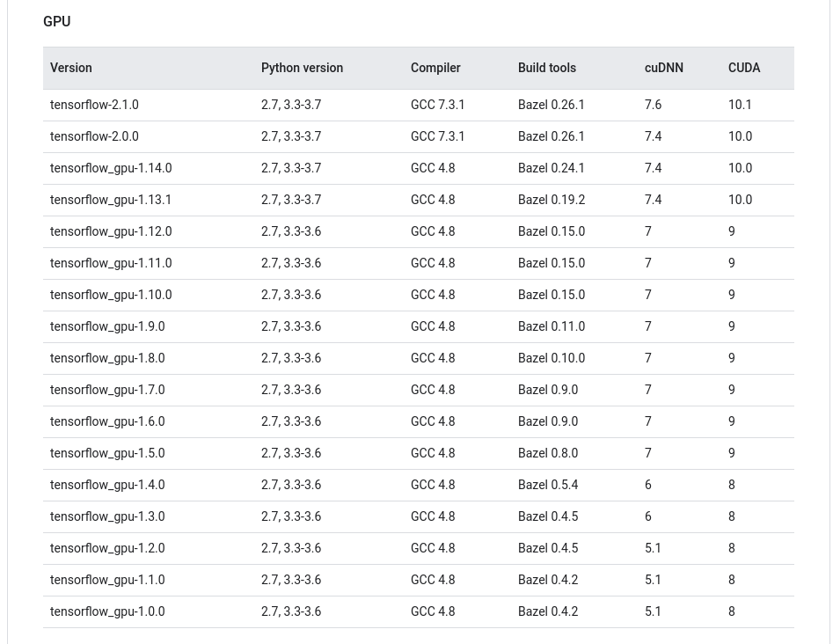This screenshot has width=833, height=644.
Task: Click the Compiler column header
Action: pos(435,68)
